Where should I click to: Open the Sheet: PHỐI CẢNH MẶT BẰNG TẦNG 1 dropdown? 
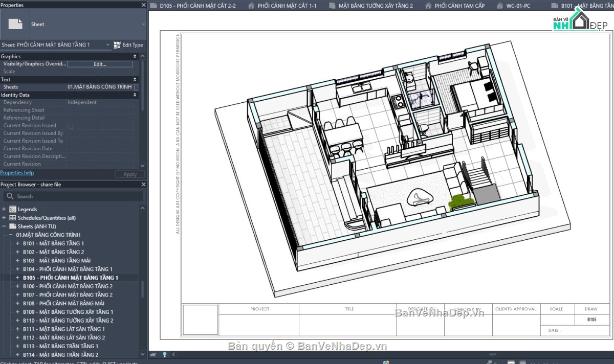pos(108,45)
